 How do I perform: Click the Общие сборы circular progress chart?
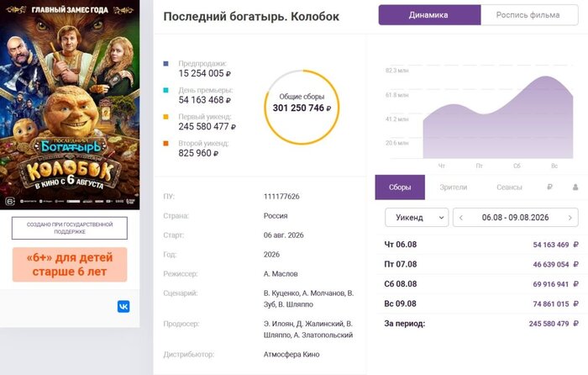302,108
